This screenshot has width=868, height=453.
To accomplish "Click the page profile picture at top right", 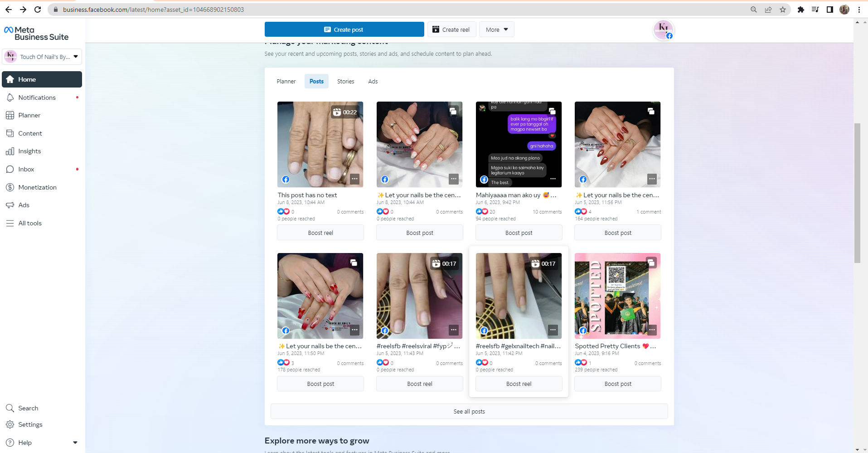I will (x=663, y=29).
